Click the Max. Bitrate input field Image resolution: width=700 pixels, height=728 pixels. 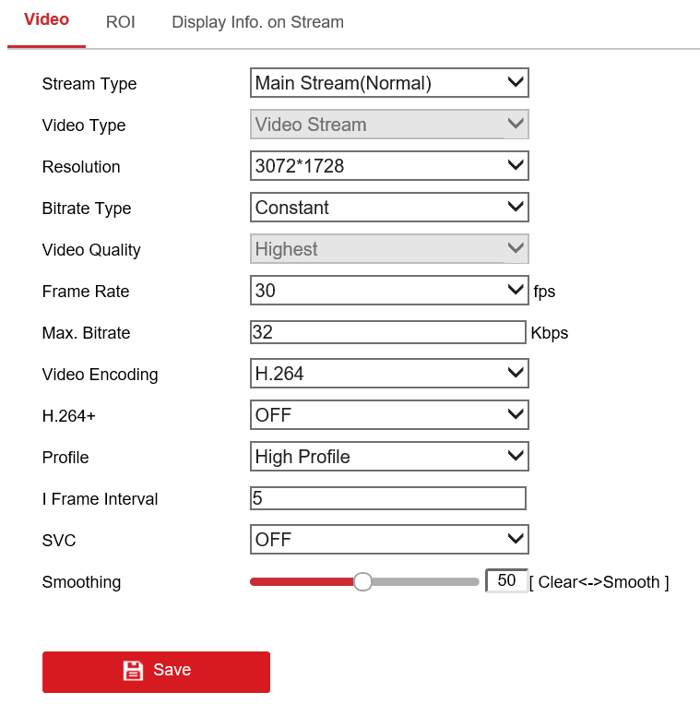pyautogui.click(x=387, y=332)
